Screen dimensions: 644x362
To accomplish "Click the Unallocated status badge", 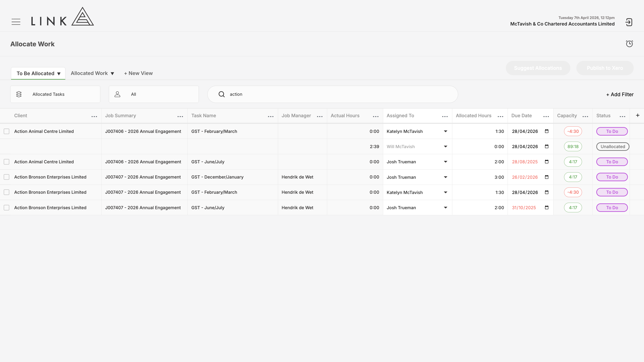I will point(612,147).
